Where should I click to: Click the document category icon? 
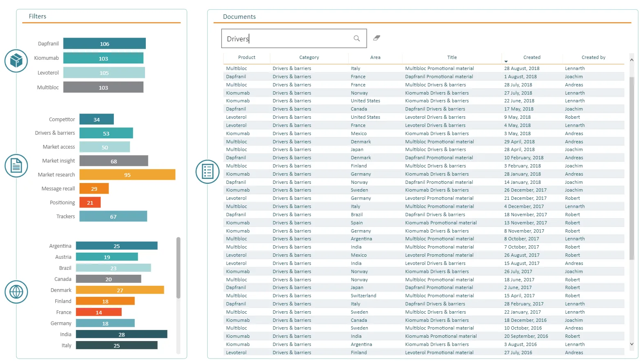pos(16,166)
